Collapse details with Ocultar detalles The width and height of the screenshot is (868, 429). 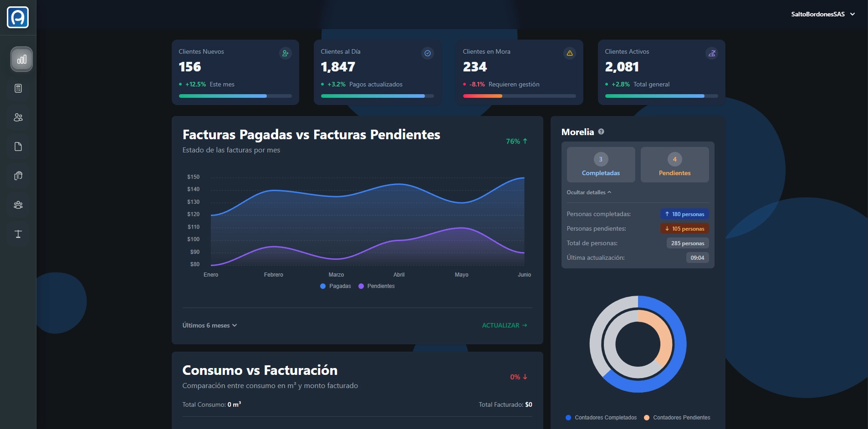[588, 192]
